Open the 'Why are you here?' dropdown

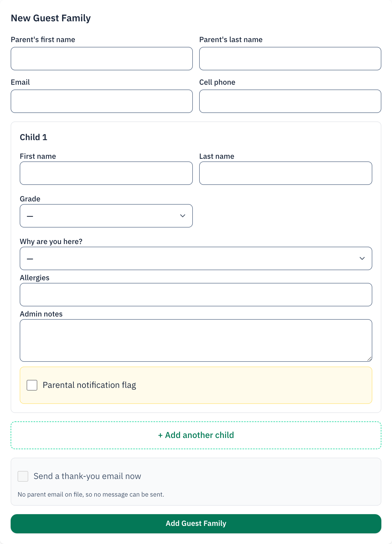click(196, 258)
